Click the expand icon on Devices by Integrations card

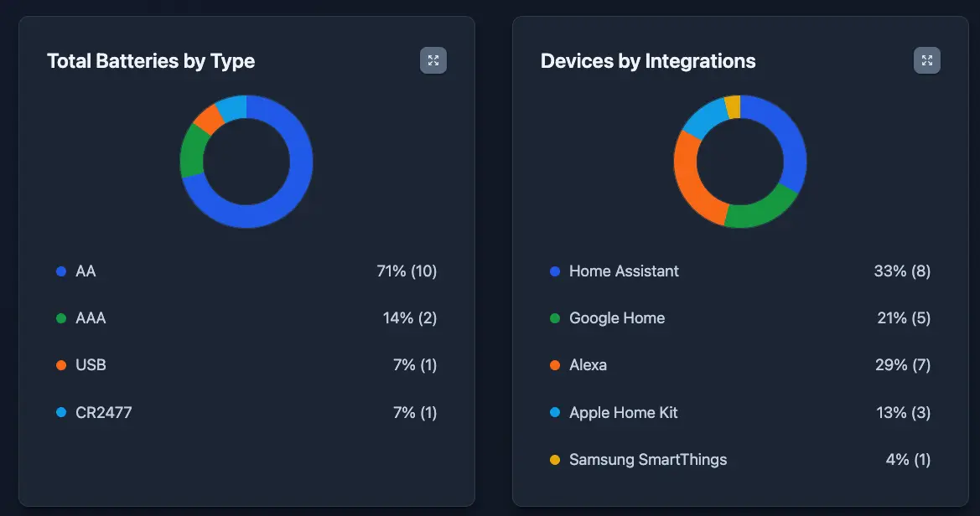click(926, 59)
